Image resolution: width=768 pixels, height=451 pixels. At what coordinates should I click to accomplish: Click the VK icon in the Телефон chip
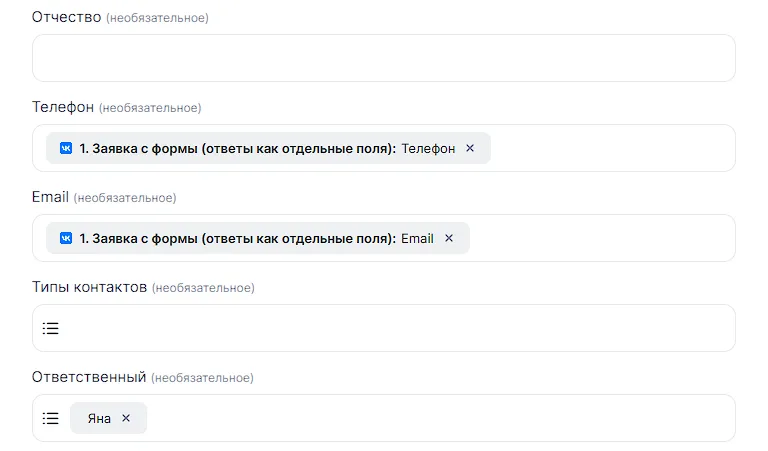click(x=66, y=148)
